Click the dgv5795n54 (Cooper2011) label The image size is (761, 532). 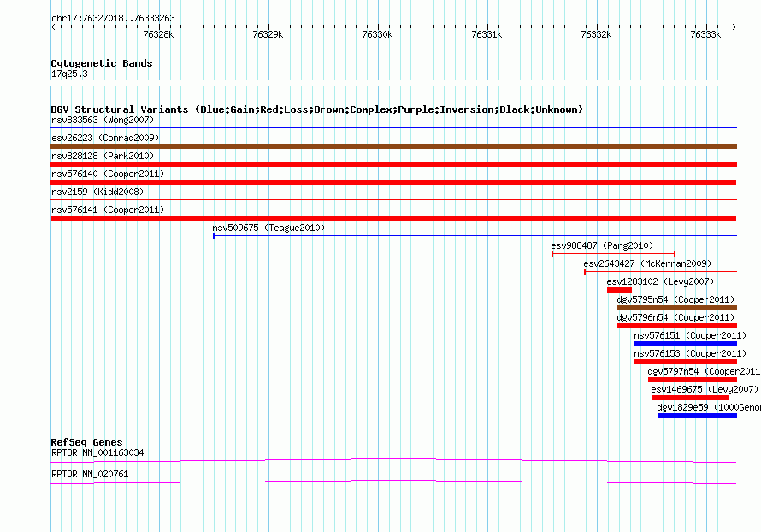pyautogui.click(x=675, y=299)
